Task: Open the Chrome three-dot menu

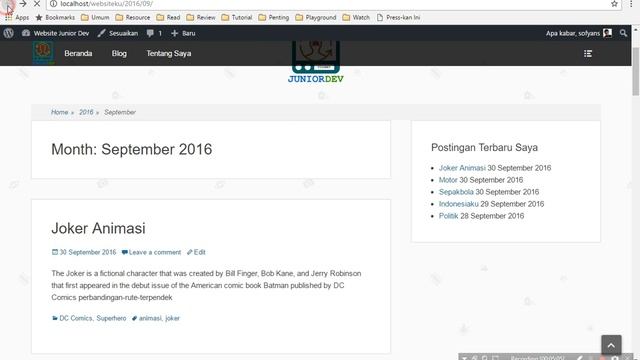Action: click(x=631, y=4)
